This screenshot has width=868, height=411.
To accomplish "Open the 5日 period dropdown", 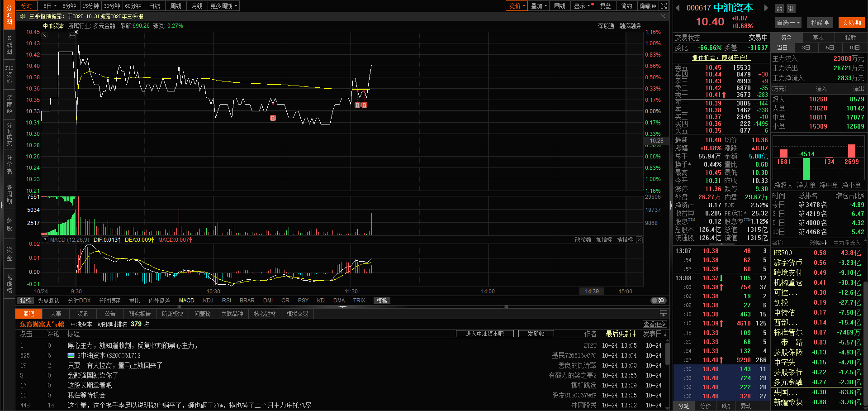I will (50, 6).
